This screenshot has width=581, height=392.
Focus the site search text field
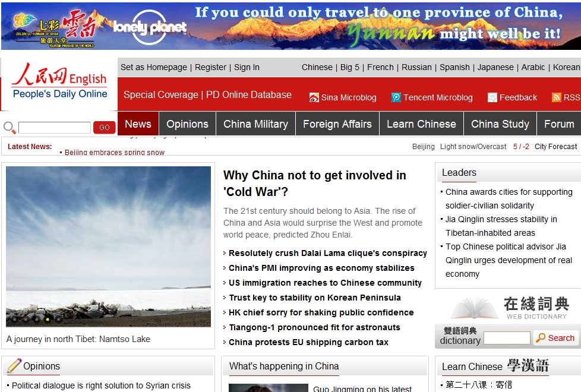click(55, 128)
